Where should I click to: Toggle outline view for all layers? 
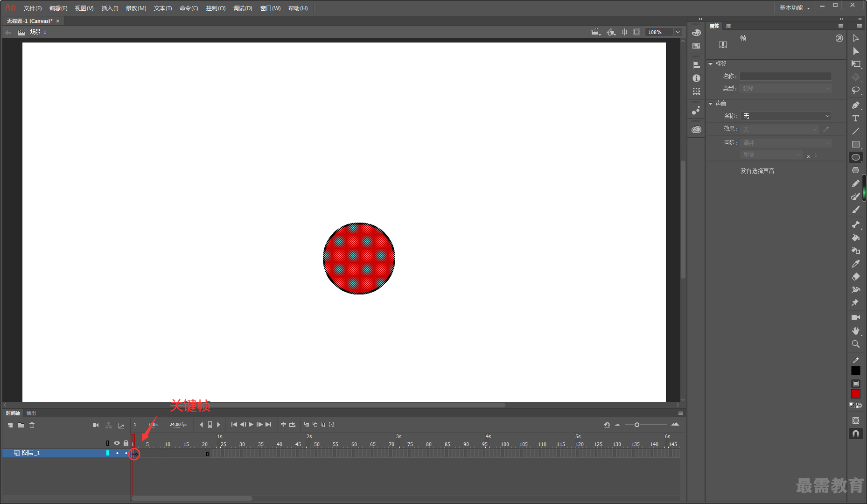click(108, 443)
